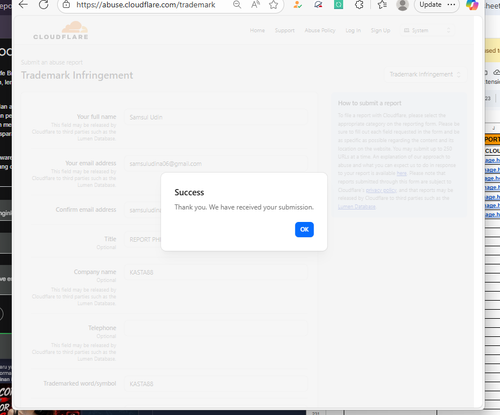
Task: Open the Lumen Database link in sidebar
Action: tap(357, 207)
